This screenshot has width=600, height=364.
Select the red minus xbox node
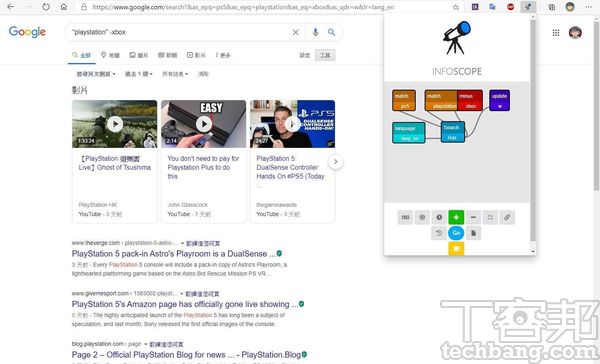tap(470, 101)
